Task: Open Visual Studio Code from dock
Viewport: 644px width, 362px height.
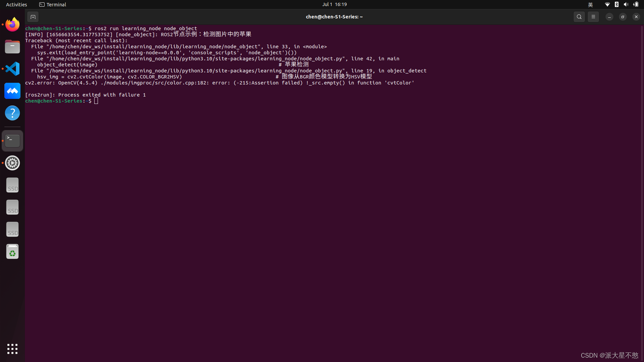Action: click(12, 69)
